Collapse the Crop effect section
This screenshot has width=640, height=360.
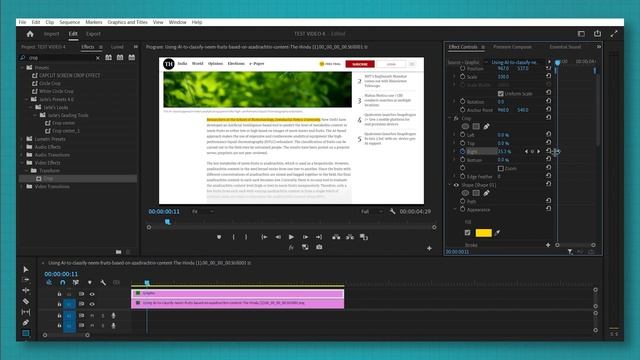point(450,118)
